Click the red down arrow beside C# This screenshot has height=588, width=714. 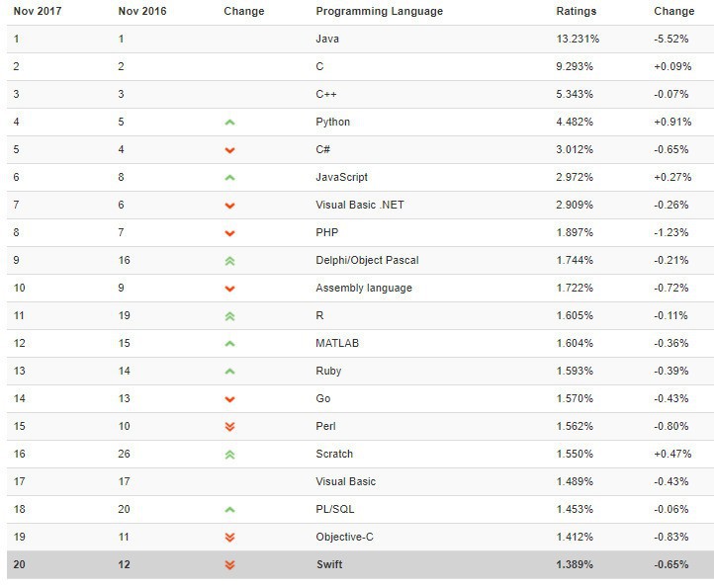click(229, 150)
